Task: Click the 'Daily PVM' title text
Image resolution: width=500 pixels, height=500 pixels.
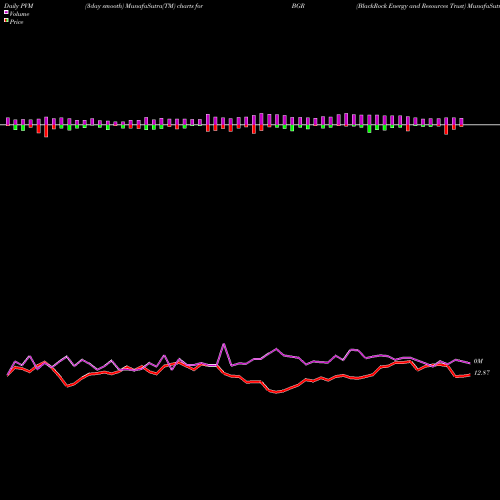Action: (x=19, y=6)
